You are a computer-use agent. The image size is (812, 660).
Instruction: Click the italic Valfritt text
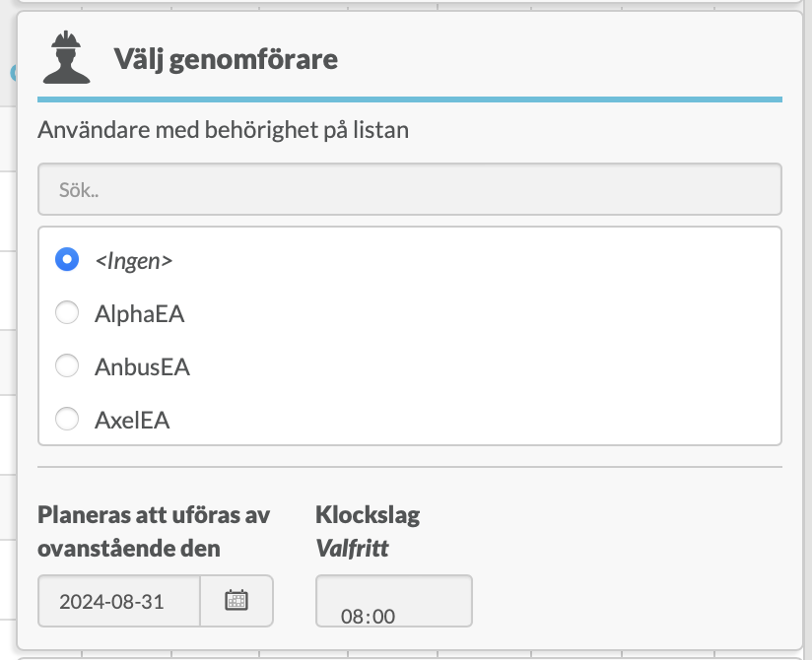click(352, 548)
